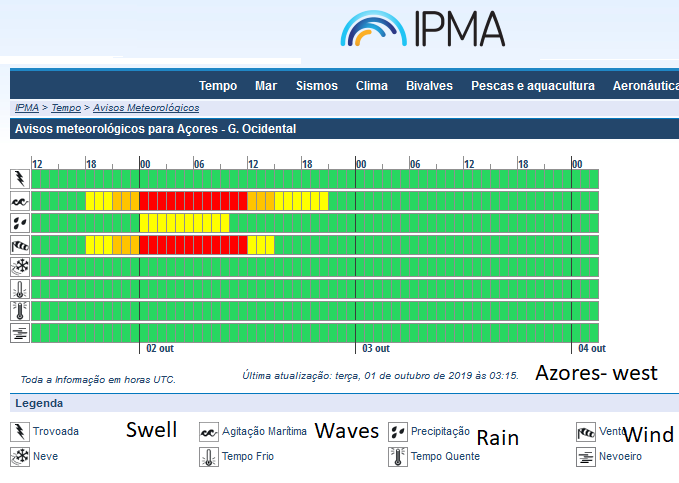Click the Tempo Quente legend label
This screenshot has width=679, height=483.
[445, 457]
